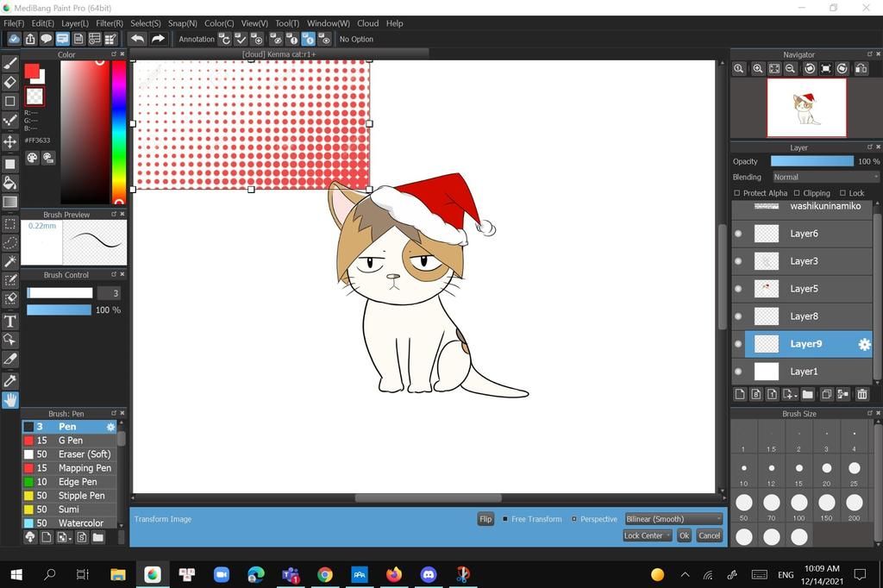Click the Undo arrow in the toolbar
This screenshot has width=883, height=588.
tap(137, 39)
